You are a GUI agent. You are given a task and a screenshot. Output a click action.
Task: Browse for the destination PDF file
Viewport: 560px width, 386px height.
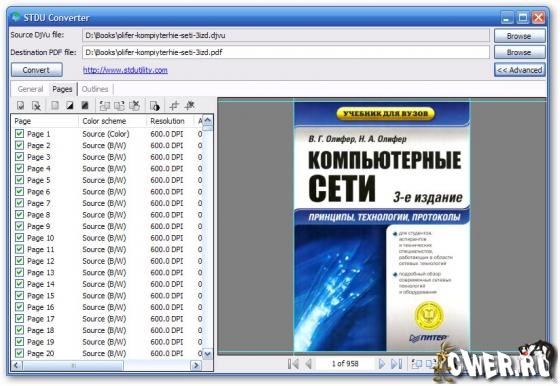pyautogui.click(x=520, y=52)
